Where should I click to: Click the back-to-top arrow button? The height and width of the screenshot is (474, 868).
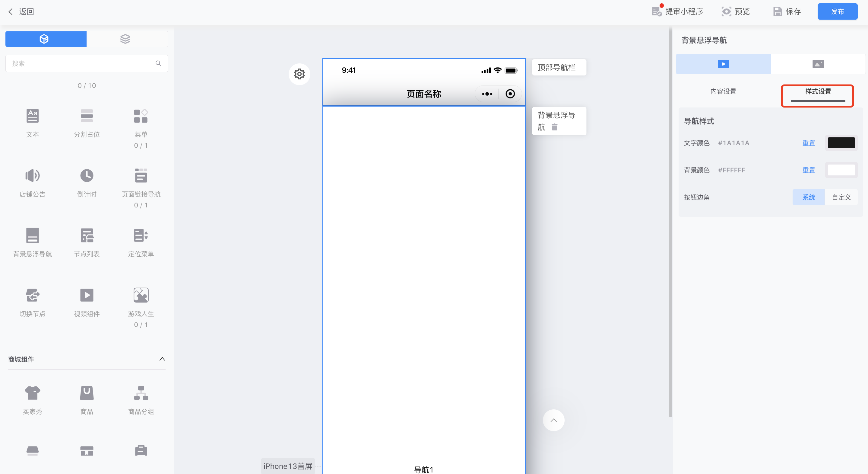click(x=553, y=420)
